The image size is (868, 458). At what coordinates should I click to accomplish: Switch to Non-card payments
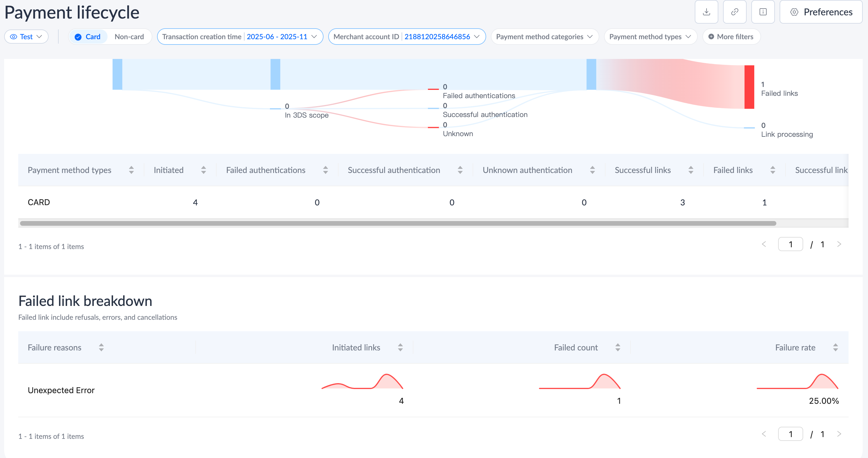click(129, 37)
